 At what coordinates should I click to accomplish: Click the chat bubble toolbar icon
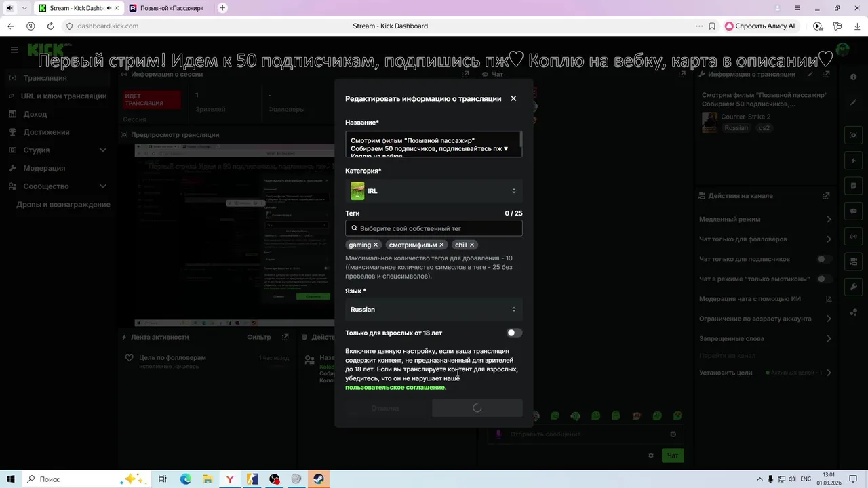click(x=853, y=211)
